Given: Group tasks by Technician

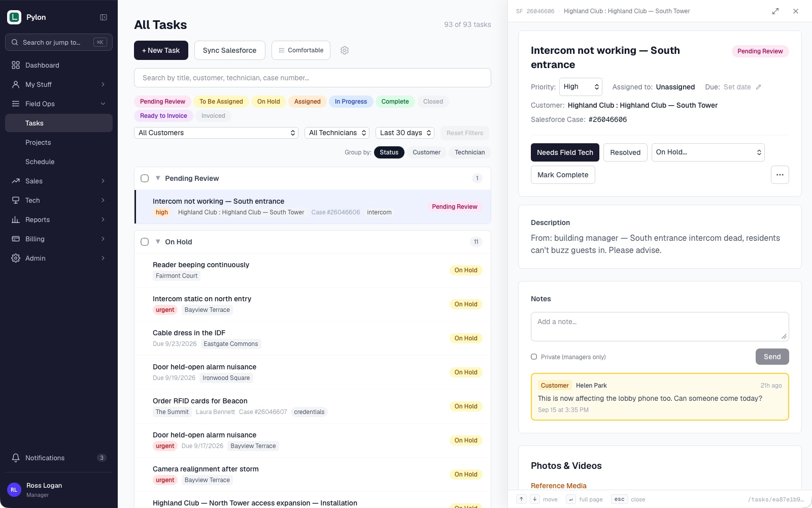Looking at the screenshot, I should click(469, 152).
